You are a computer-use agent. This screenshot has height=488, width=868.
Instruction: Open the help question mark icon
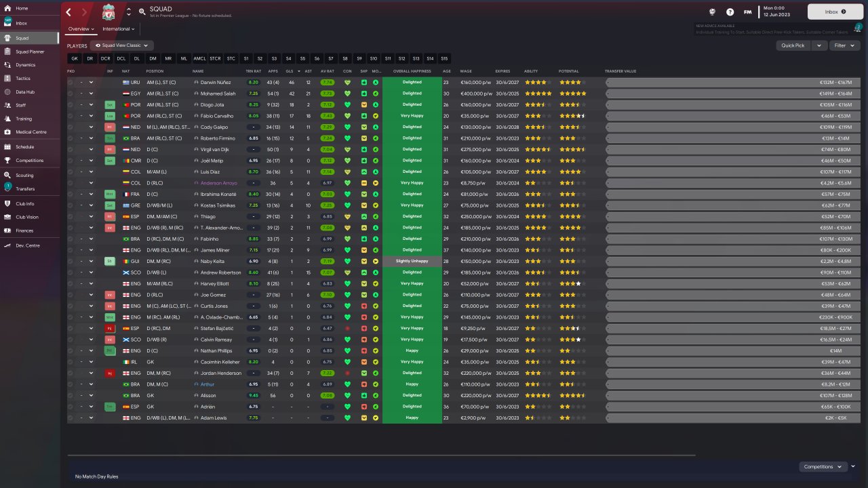pos(730,12)
